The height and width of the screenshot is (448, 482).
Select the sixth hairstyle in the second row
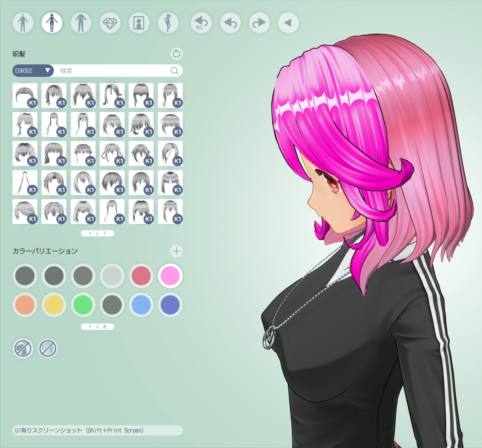coord(170,124)
